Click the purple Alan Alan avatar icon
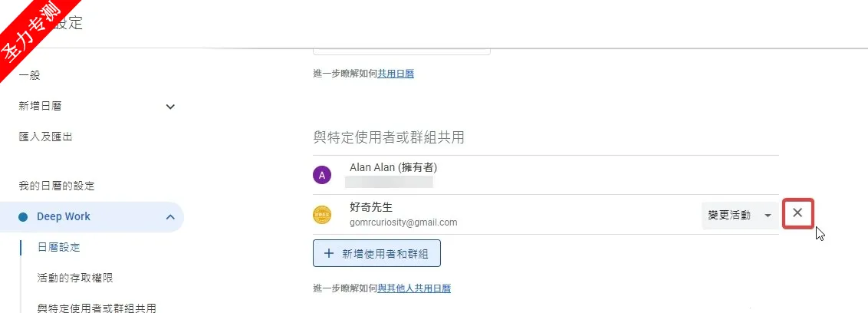This screenshot has width=868, height=313. pos(322,175)
